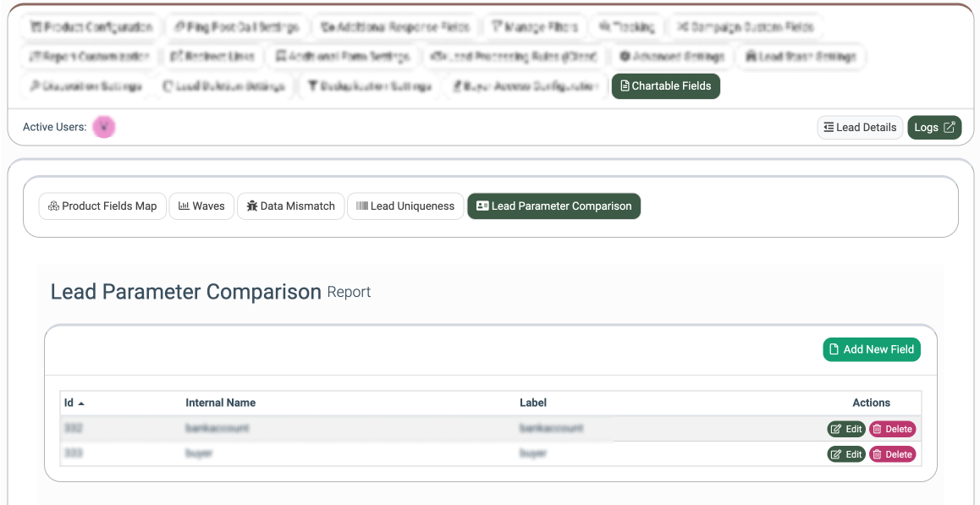Go to the Lead Uniqueness tab
This screenshot has height=505, width=980.
pyautogui.click(x=405, y=206)
